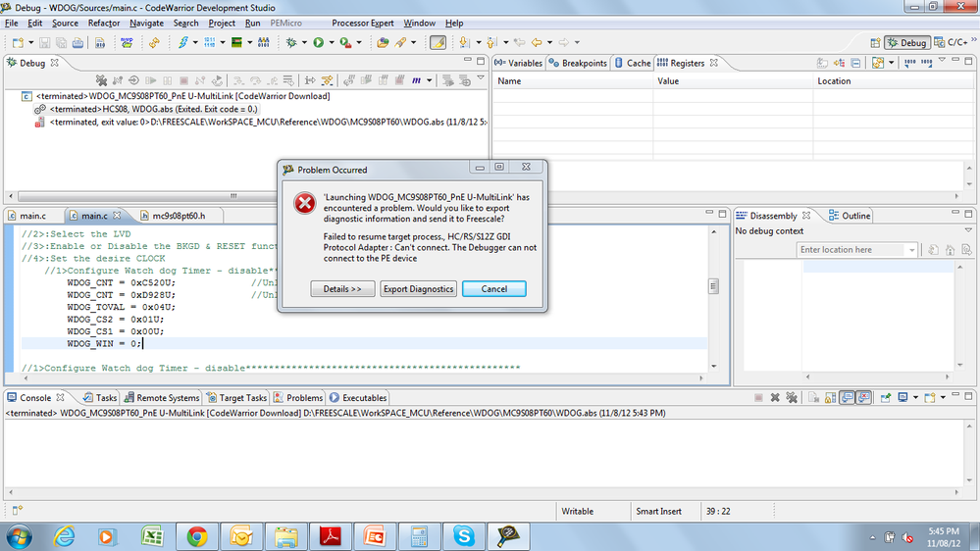Click the Collapse All icon in Registers view
Image resolution: width=980 pixels, height=551 pixels.
point(855,63)
